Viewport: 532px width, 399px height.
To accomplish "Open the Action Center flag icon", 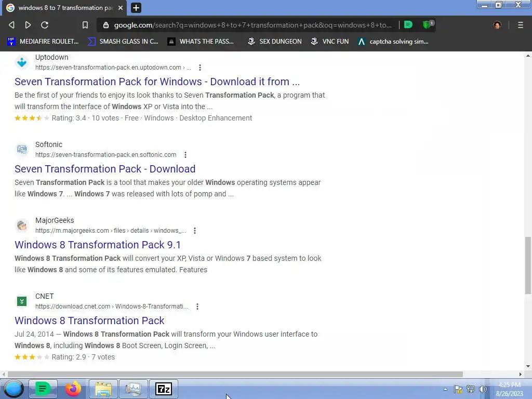I will tap(458, 389).
